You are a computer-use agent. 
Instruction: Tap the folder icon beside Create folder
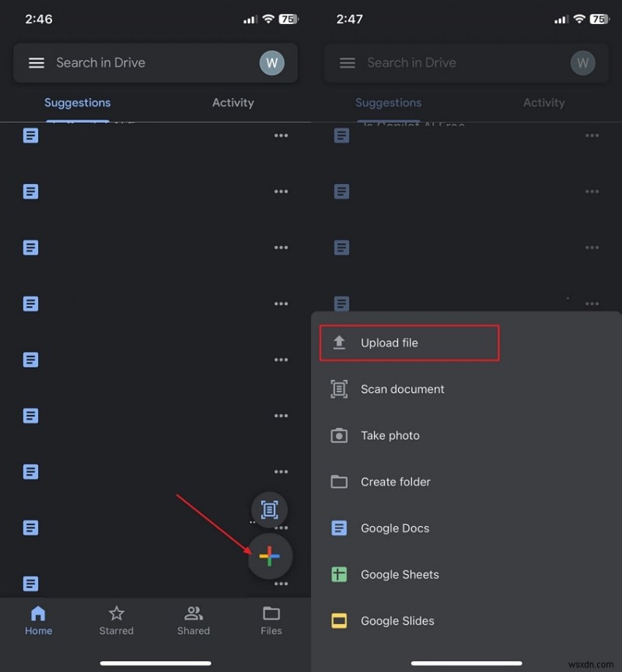(x=339, y=482)
